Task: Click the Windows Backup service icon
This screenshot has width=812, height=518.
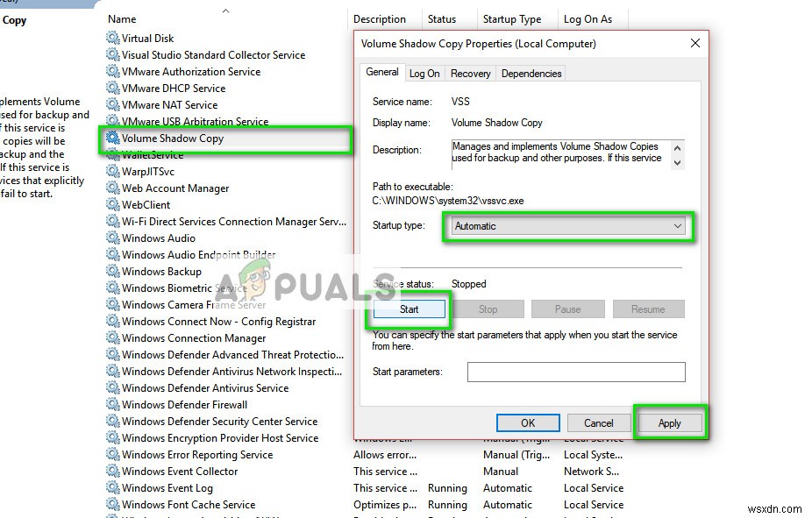Action: pyautogui.click(x=113, y=271)
